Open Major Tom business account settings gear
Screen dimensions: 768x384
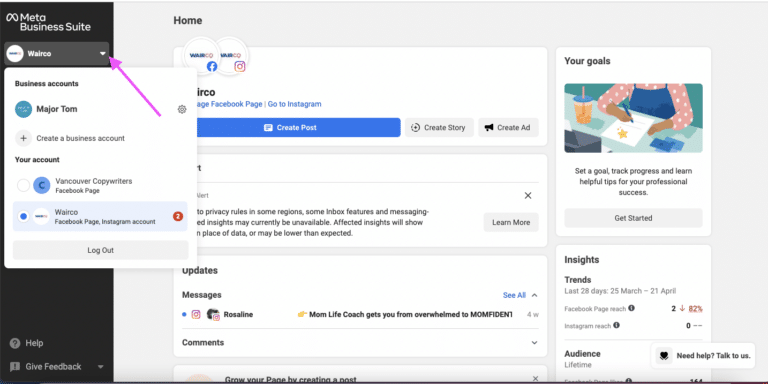182,109
